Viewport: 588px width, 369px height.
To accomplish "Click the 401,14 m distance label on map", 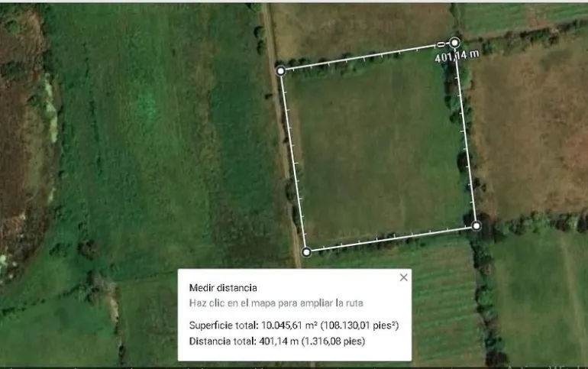I will point(457,57).
